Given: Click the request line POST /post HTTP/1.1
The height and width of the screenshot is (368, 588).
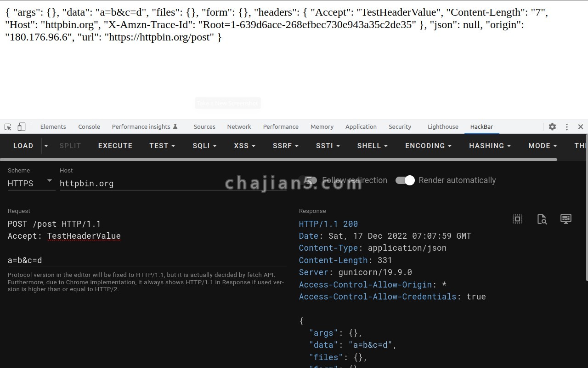Looking at the screenshot, I should [x=54, y=224].
